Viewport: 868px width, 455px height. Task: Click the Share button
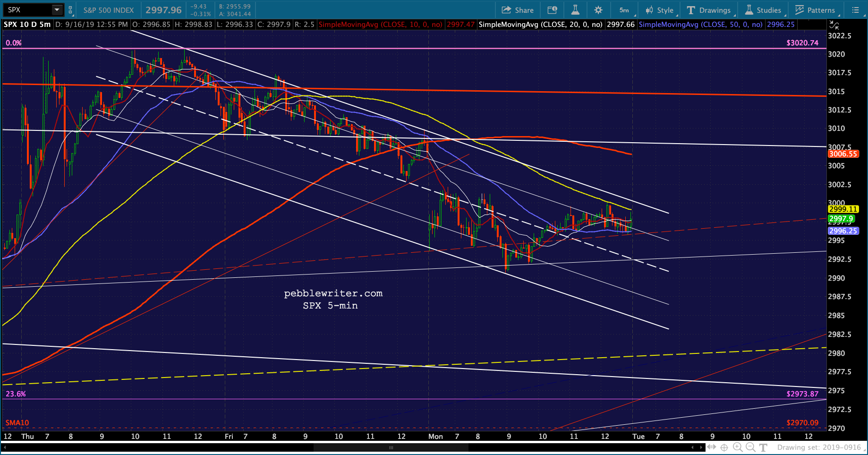[x=518, y=10]
